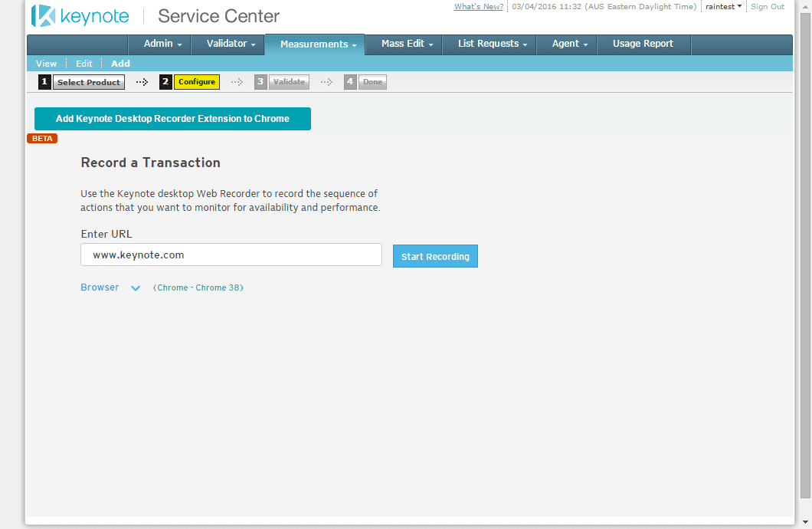Click the Service Center title
Viewport: 812px width, 529px height.
(218, 16)
